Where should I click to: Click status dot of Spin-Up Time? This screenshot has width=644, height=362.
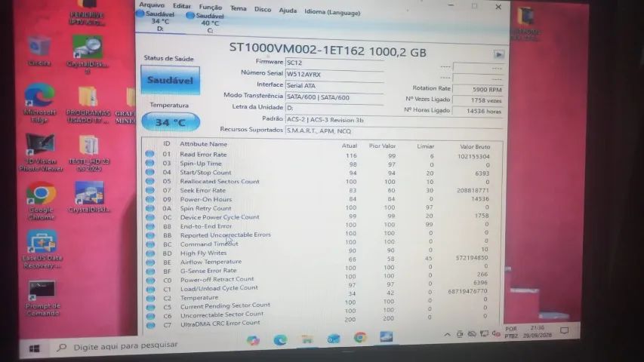pyautogui.click(x=149, y=163)
